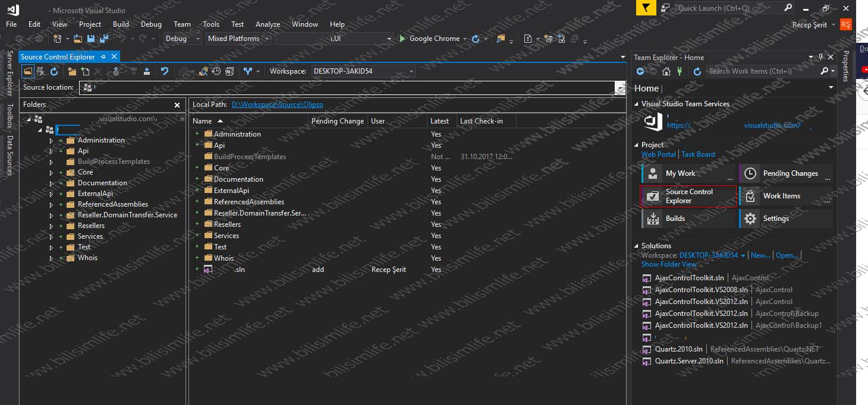Click the Pending Changes button
The height and width of the screenshot is (405, 868).
point(786,173)
